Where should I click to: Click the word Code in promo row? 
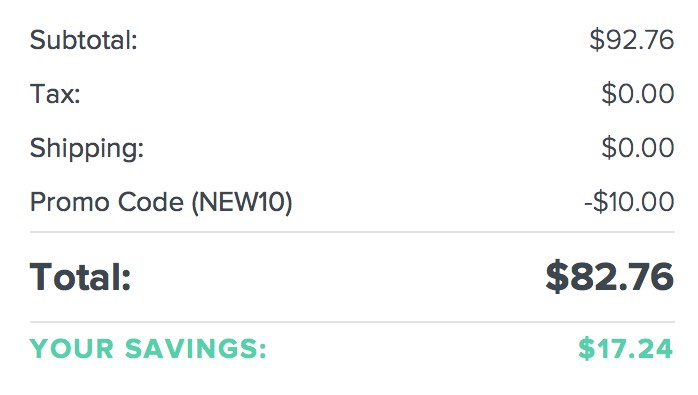[x=151, y=202]
